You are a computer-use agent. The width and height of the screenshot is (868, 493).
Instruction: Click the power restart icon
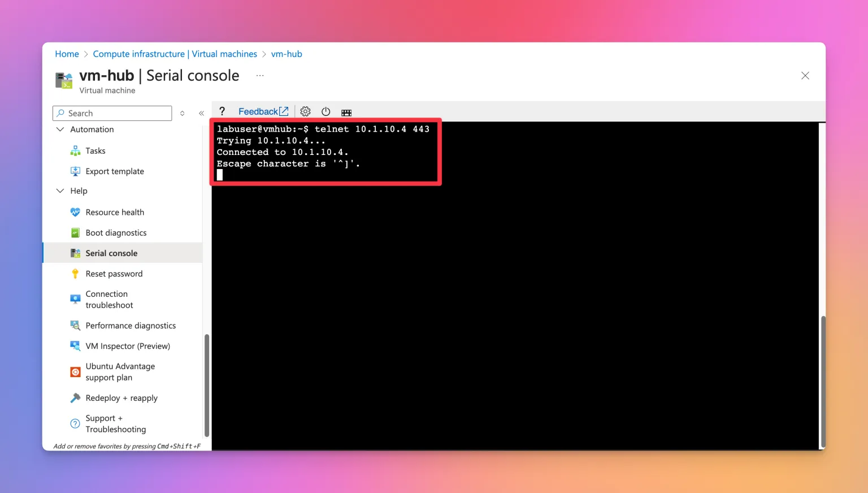[x=326, y=111]
